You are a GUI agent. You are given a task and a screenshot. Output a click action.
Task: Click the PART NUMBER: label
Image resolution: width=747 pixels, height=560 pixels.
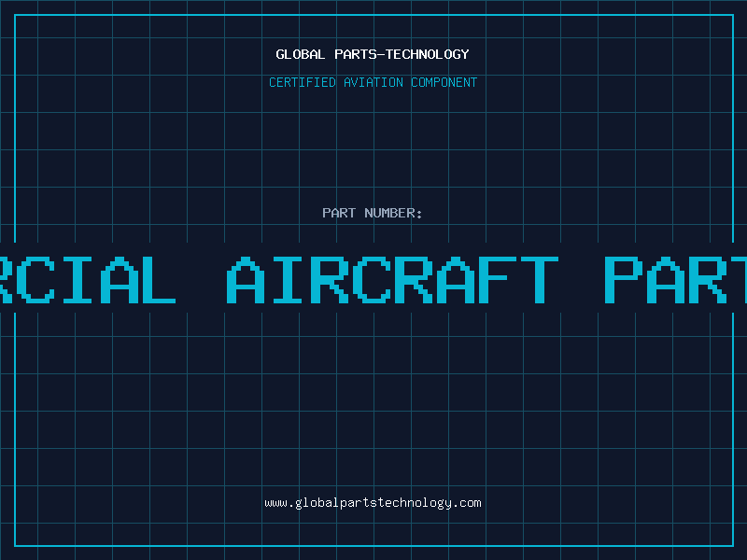click(373, 213)
